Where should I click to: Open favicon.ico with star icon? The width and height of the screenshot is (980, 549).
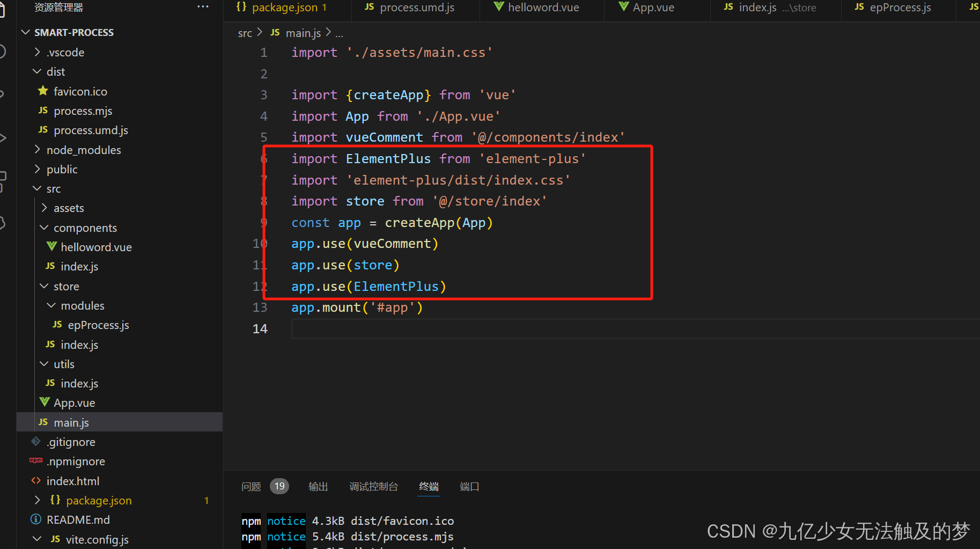tap(80, 91)
